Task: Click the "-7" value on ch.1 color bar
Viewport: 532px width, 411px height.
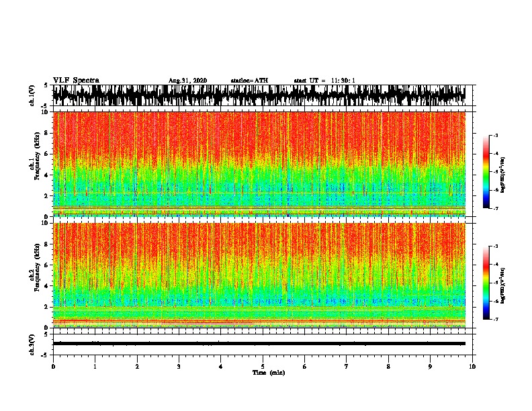Action: (x=495, y=208)
